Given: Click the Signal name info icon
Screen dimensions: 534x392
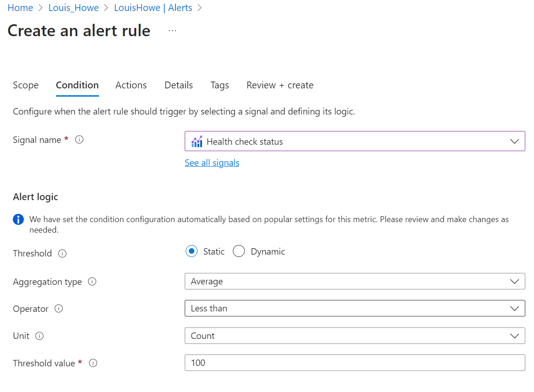Looking at the screenshot, I should (79, 140).
